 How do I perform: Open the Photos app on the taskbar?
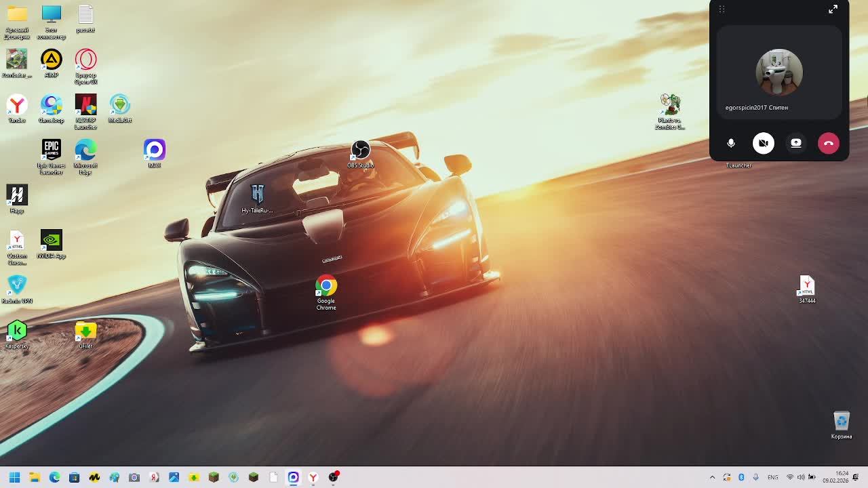tap(174, 477)
